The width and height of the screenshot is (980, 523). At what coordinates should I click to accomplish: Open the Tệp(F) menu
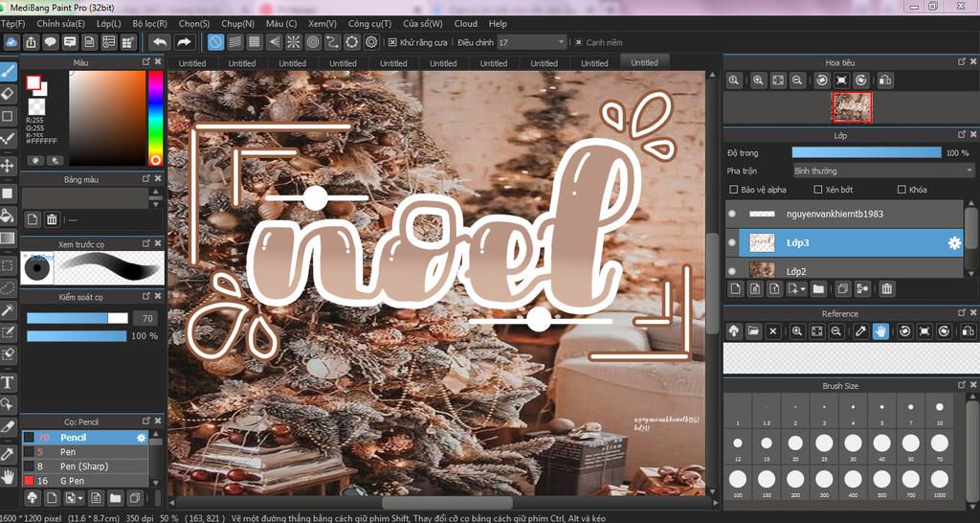tap(13, 24)
